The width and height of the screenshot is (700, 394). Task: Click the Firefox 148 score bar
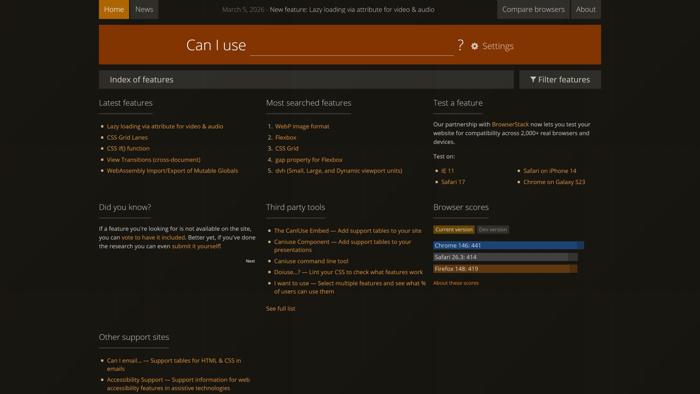(505, 269)
